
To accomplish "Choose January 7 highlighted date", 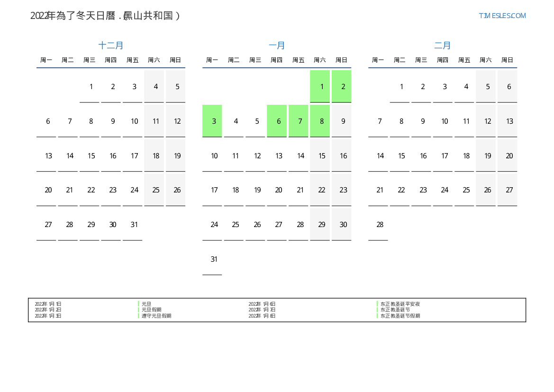I will [x=299, y=121].
